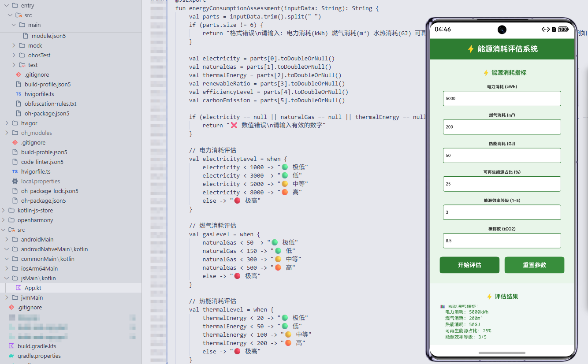Image resolution: width=588 pixels, height=364 pixels.
Task: Click code line val thermalLevel
Action: 231,309
